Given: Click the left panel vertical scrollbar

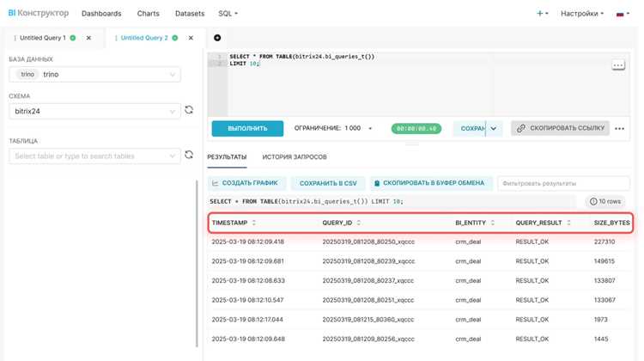Looking at the screenshot, I should [197, 264].
